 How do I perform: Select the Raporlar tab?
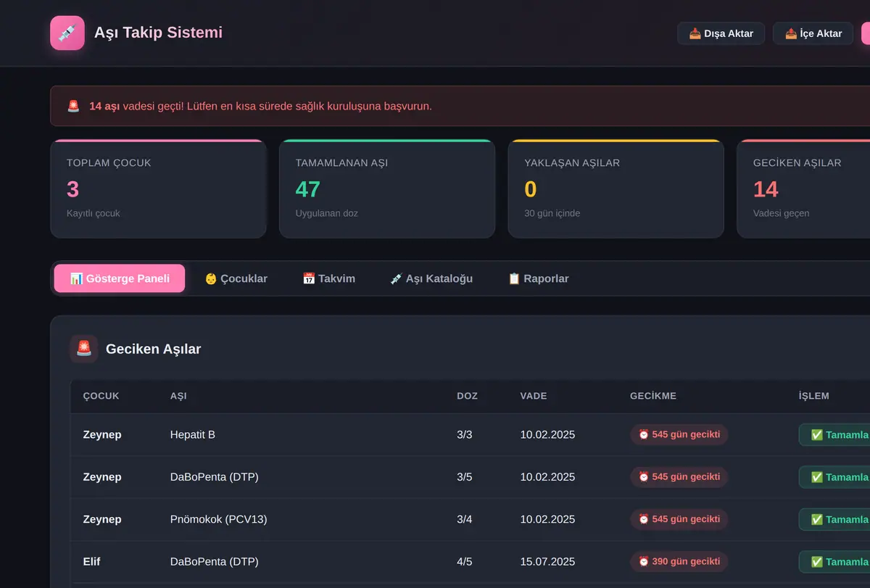point(538,278)
